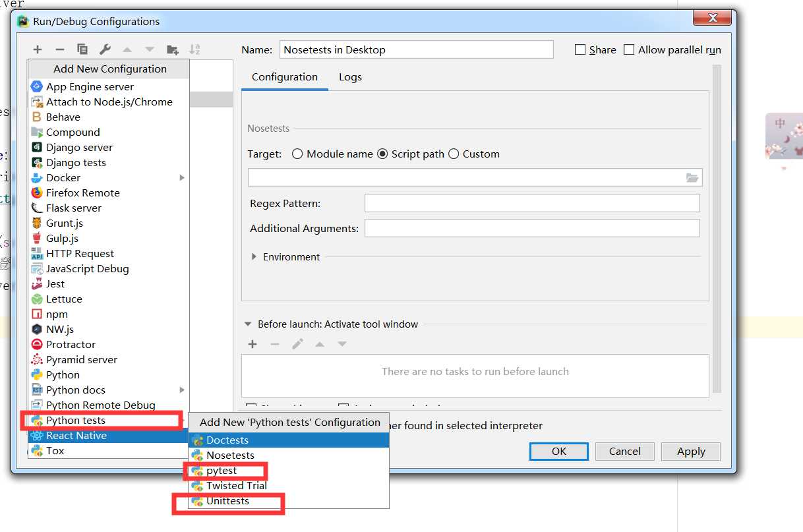Screen dimensions: 803x532
Task: Pick the Compound configuration
Action: point(108,132)
